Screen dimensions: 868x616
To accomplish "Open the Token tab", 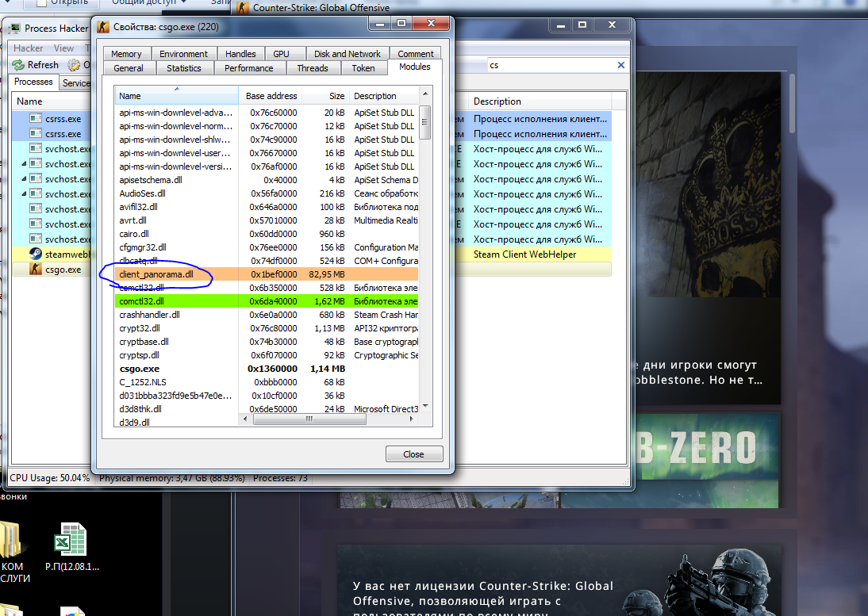I will pos(363,68).
